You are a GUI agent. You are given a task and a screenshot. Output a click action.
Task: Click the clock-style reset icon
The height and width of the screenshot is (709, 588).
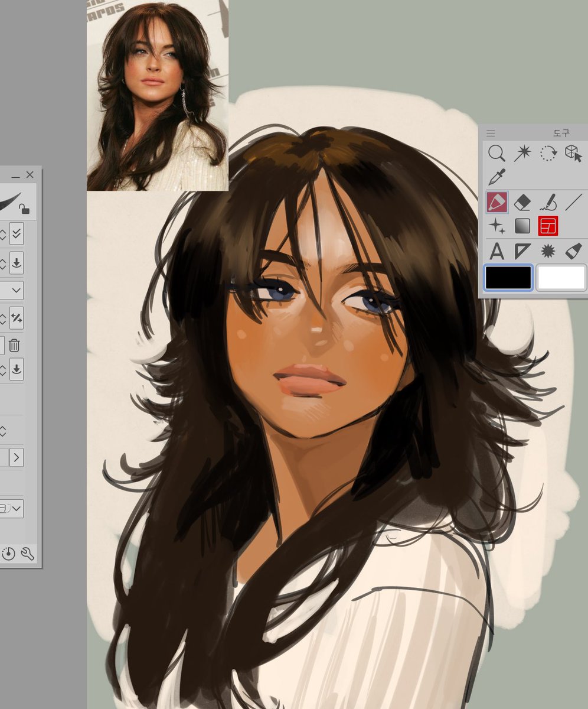pyautogui.click(x=8, y=554)
